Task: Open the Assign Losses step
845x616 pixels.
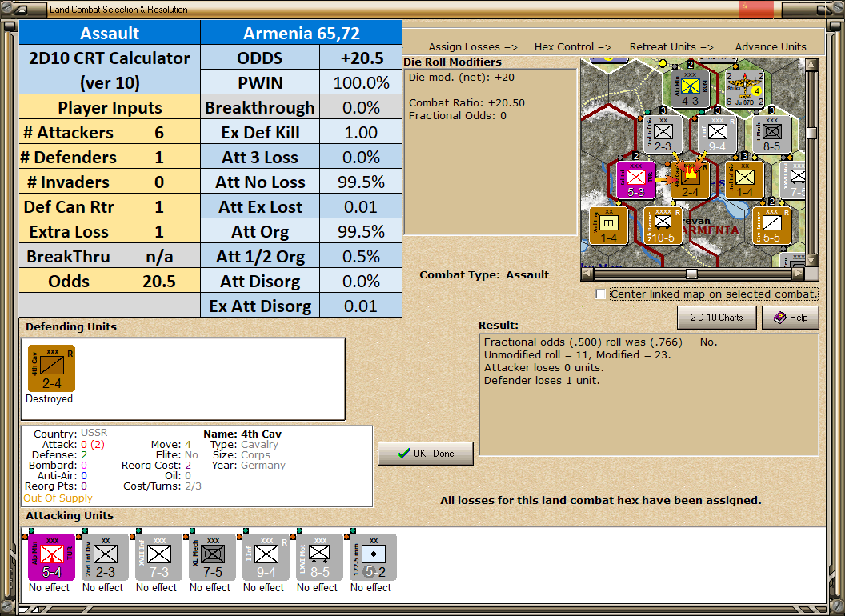Action: tap(473, 47)
